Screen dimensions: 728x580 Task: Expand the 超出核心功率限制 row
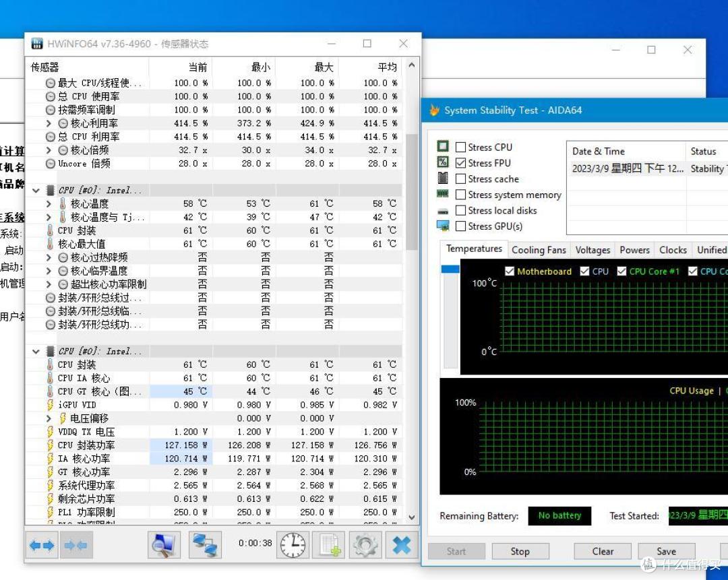49,284
